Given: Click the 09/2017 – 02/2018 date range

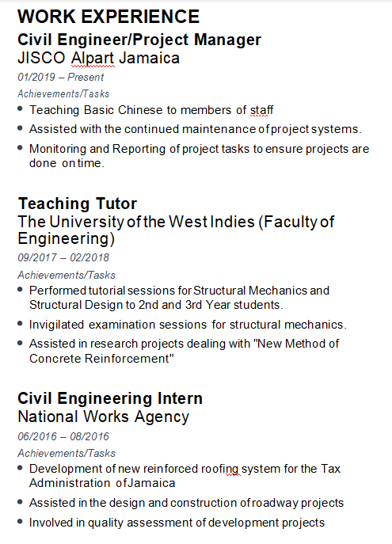Looking at the screenshot, I should click(x=63, y=257).
